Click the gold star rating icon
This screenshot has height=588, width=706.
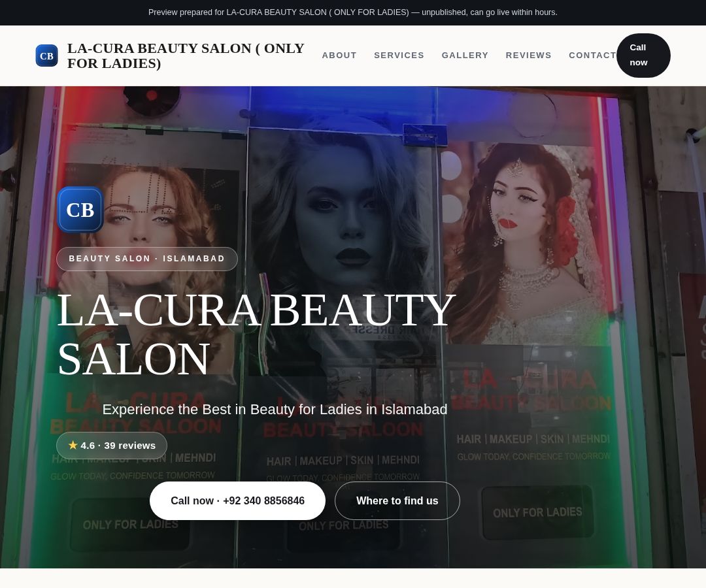[x=73, y=445]
